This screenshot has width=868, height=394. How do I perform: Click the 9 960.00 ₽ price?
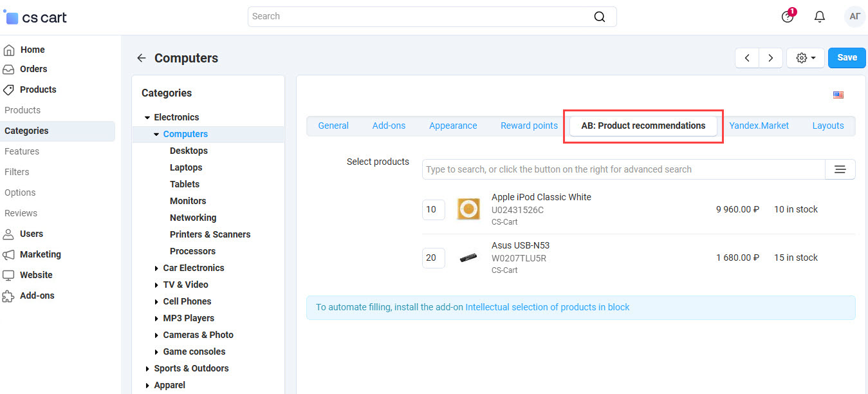(738, 209)
